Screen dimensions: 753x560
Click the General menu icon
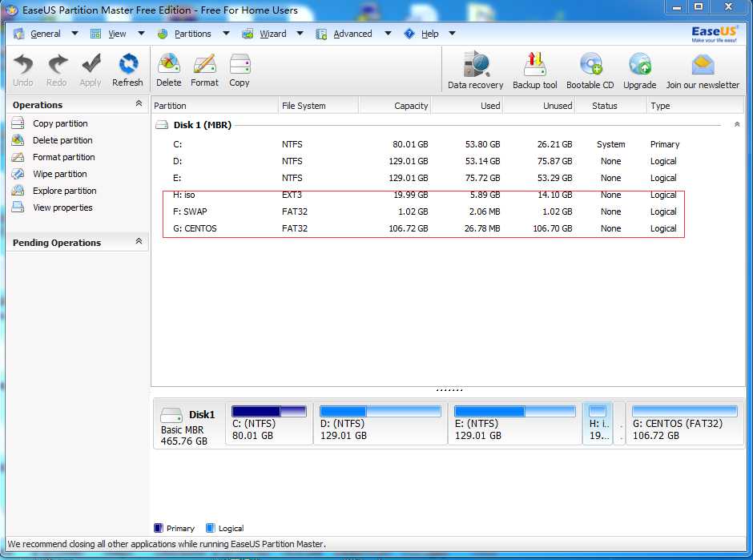click(18, 34)
